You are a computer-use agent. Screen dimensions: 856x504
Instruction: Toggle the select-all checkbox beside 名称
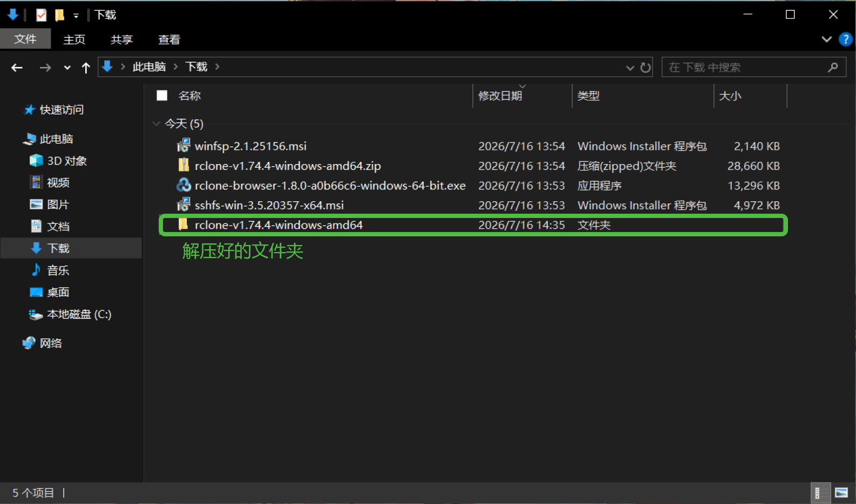click(162, 96)
